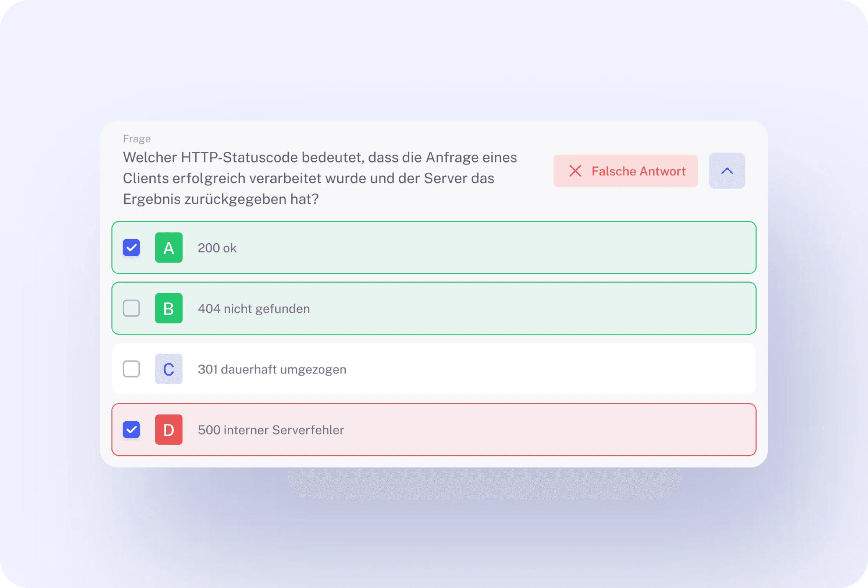This screenshot has width=868, height=588.
Task: Select the answer text '301 dauerhaft umgezogen'
Action: coord(272,369)
